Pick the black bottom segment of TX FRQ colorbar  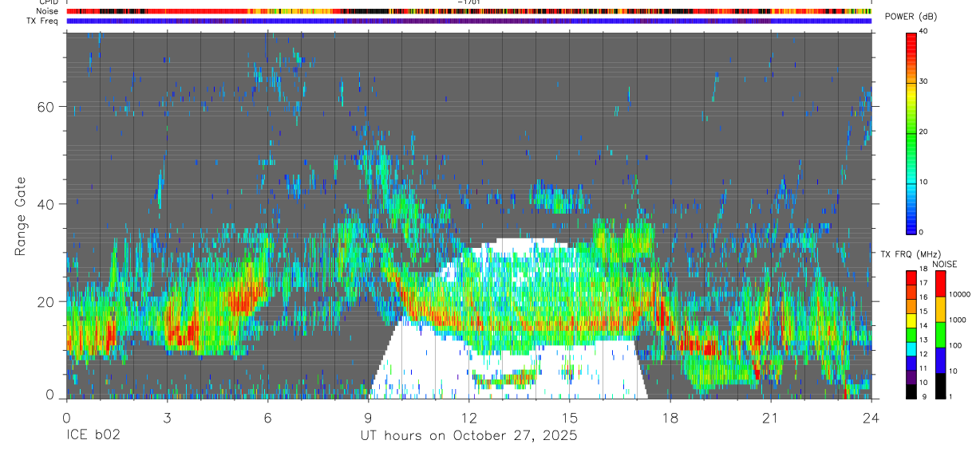pos(911,391)
